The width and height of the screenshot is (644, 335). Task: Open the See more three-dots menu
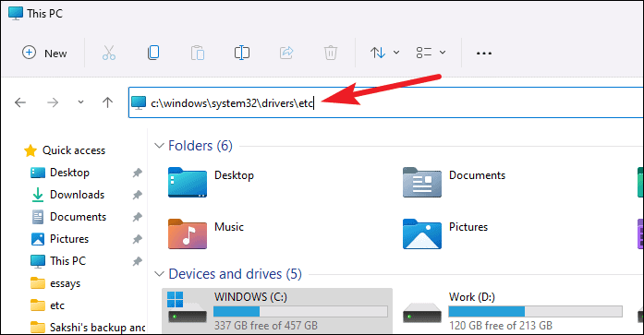[x=484, y=54]
